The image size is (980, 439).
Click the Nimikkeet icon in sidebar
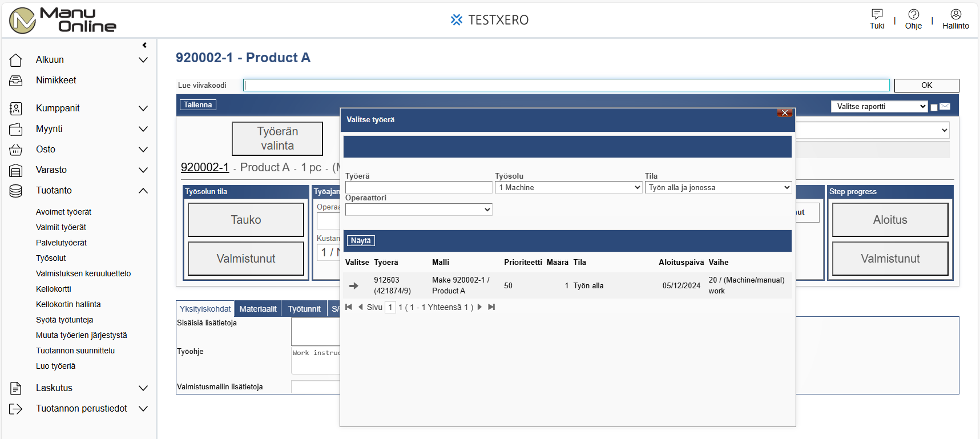[x=16, y=80]
